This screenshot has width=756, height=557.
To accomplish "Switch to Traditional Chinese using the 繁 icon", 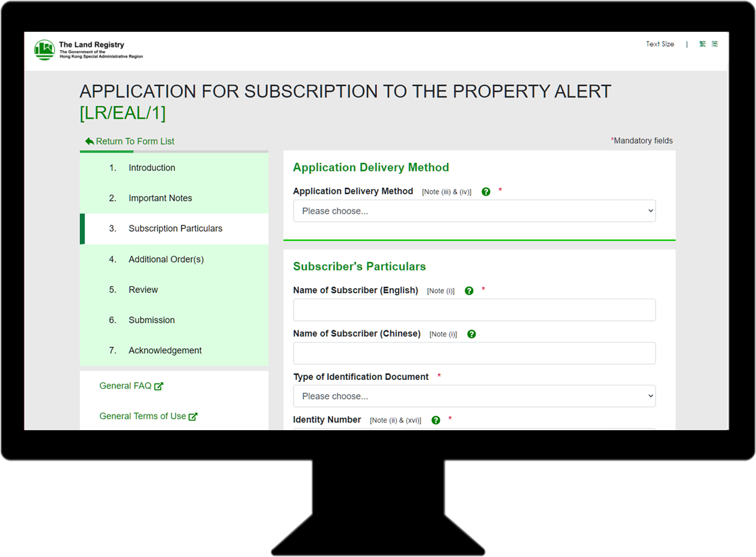I will click(x=702, y=43).
